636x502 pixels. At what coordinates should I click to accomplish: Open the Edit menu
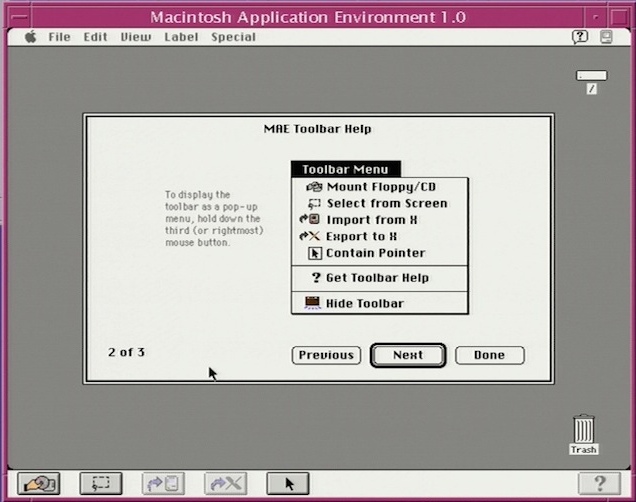95,37
